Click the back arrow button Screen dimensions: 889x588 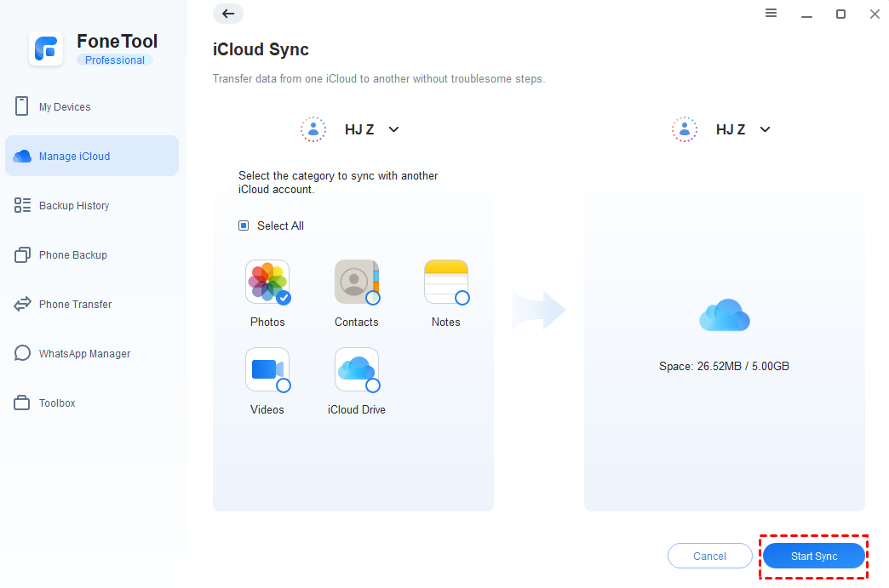227,14
